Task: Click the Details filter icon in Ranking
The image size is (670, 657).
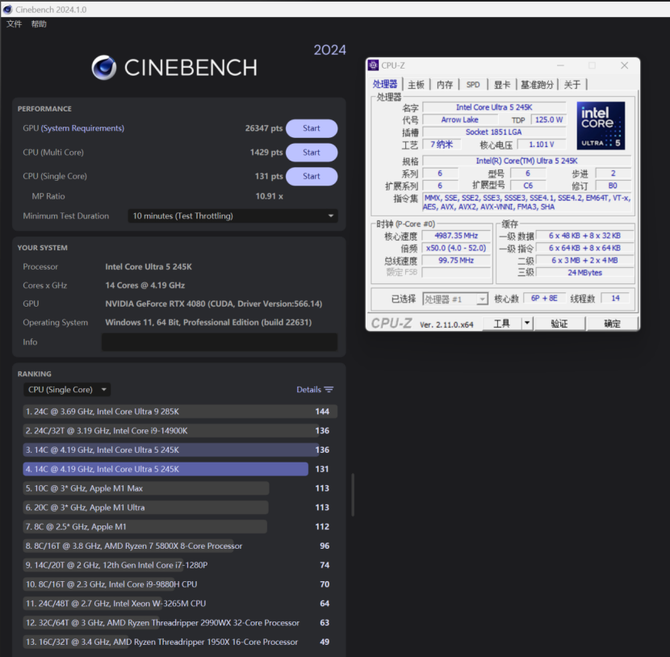Action: (329, 390)
